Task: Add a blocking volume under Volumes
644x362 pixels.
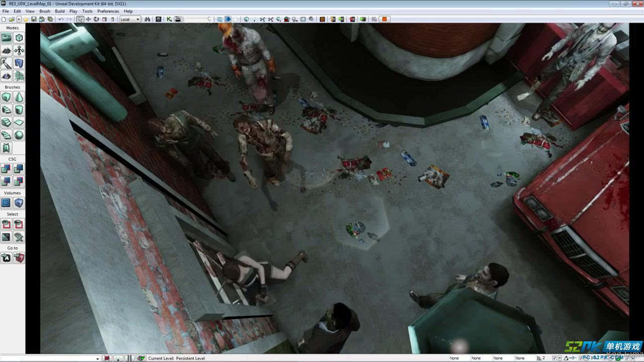Action: click(x=6, y=203)
